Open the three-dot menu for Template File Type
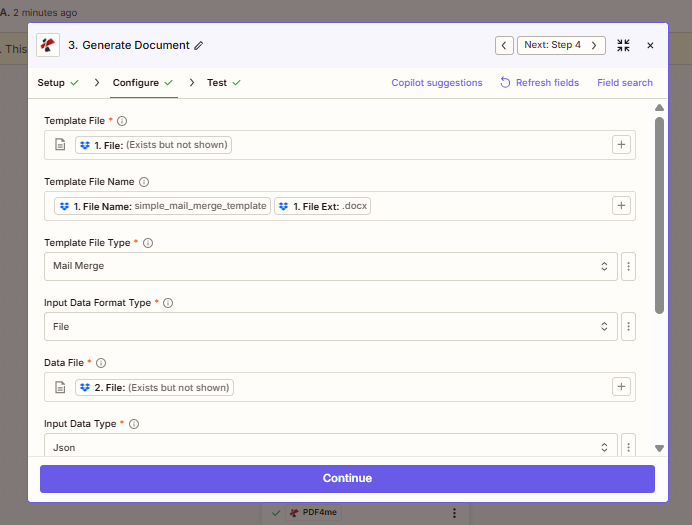The height and width of the screenshot is (525, 692). (x=629, y=266)
